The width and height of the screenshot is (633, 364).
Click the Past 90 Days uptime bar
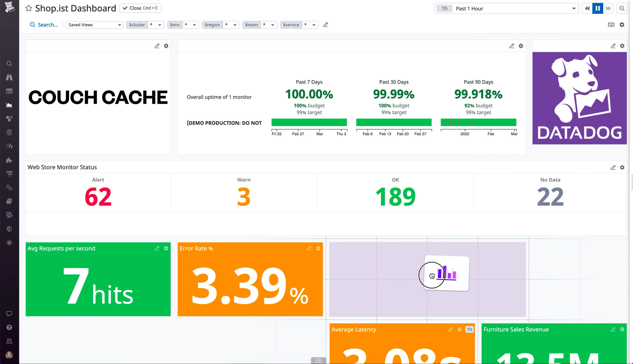point(478,122)
